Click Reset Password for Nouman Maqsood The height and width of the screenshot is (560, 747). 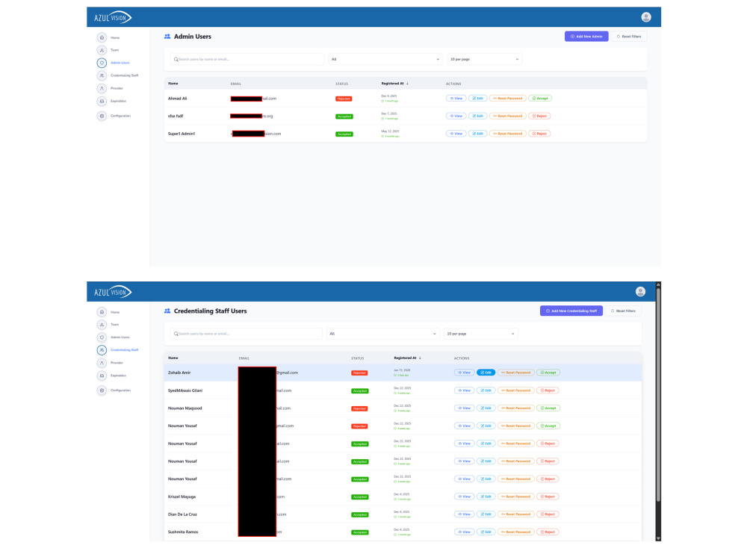pyautogui.click(x=516, y=408)
